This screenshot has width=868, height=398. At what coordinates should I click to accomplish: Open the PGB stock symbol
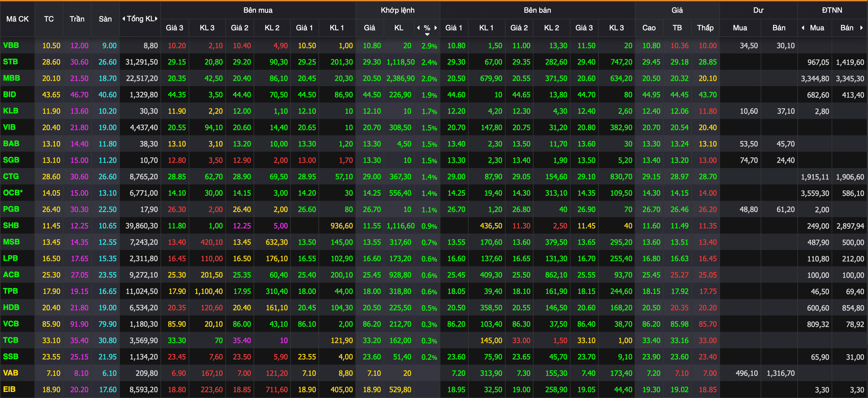[11, 209]
